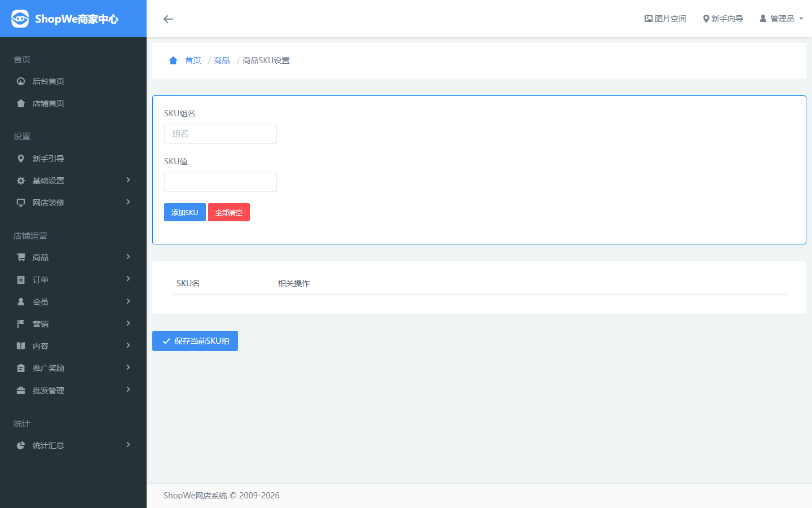812x508 pixels.
Task: Expand 网店装修 chevron
Action: [x=129, y=202]
